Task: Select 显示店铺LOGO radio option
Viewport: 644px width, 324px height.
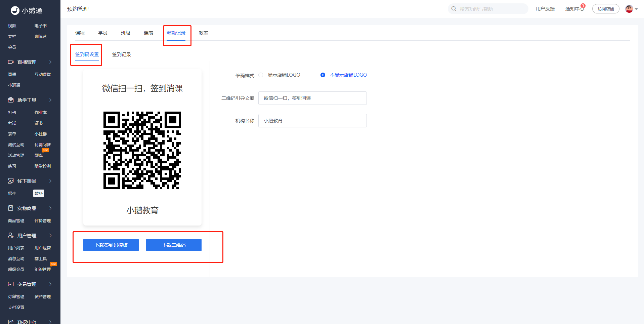Action: pyautogui.click(x=261, y=75)
